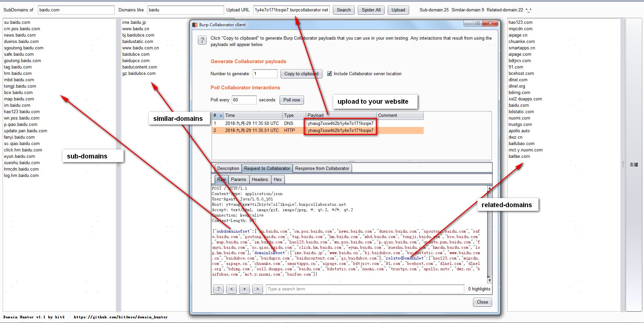Select su.baidu.com in sub-domains list

coord(17,22)
